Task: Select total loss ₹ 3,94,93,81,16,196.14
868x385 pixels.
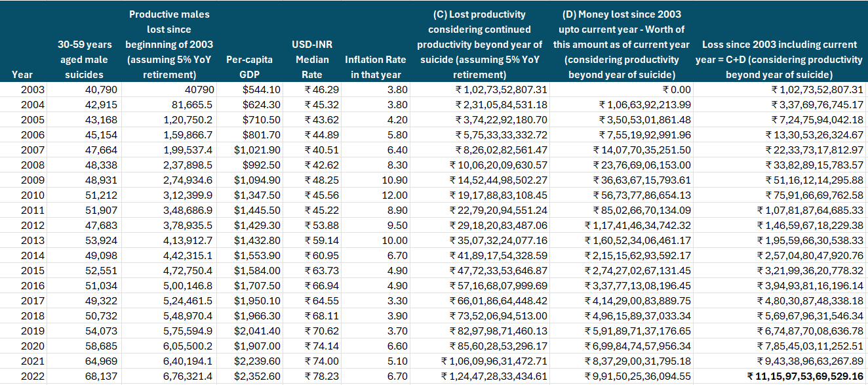Action: 811,286
